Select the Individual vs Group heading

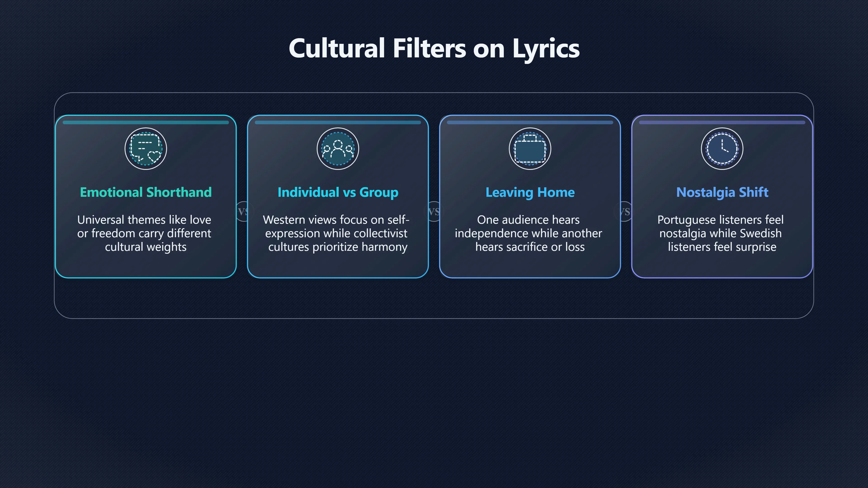tap(338, 192)
